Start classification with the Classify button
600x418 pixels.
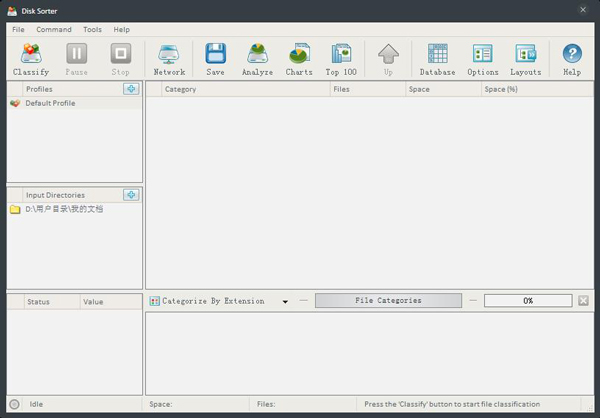point(31,59)
